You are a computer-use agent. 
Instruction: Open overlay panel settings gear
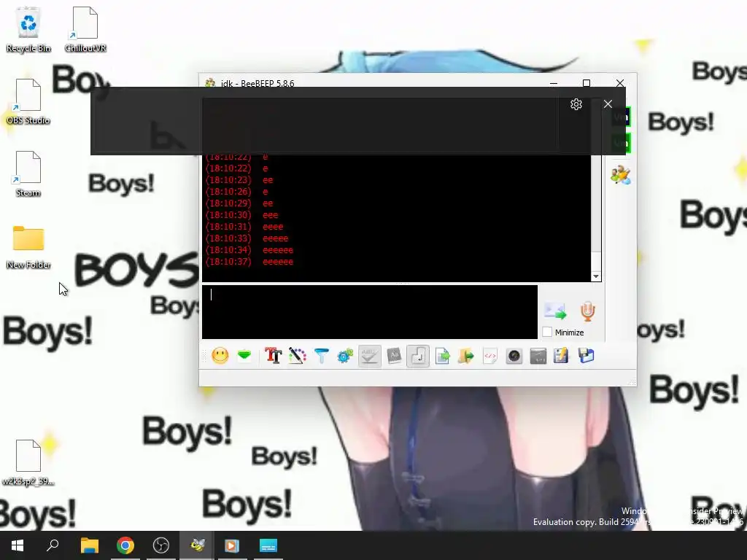[x=576, y=104]
